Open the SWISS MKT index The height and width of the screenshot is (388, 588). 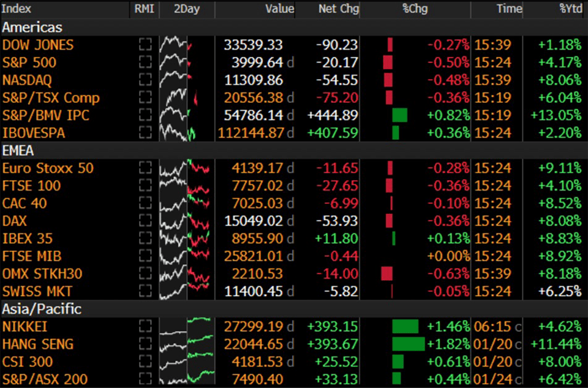[37, 291]
